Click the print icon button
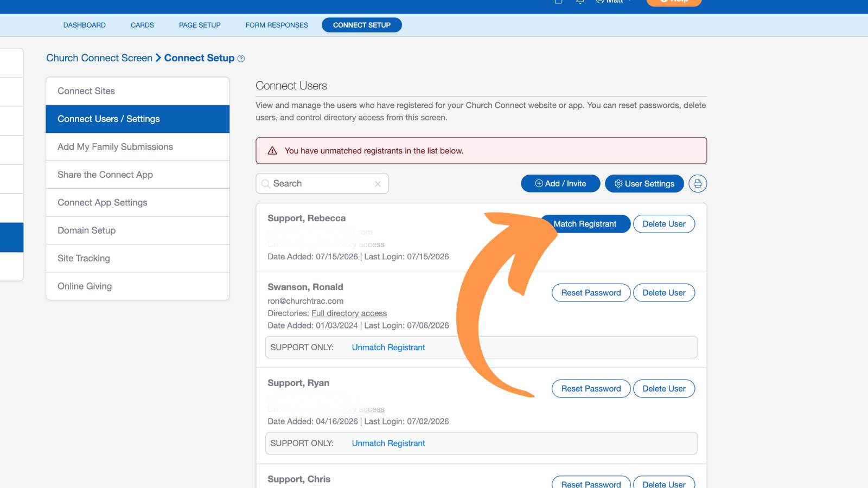This screenshot has height=488, width=868. [x=698, y=184]
